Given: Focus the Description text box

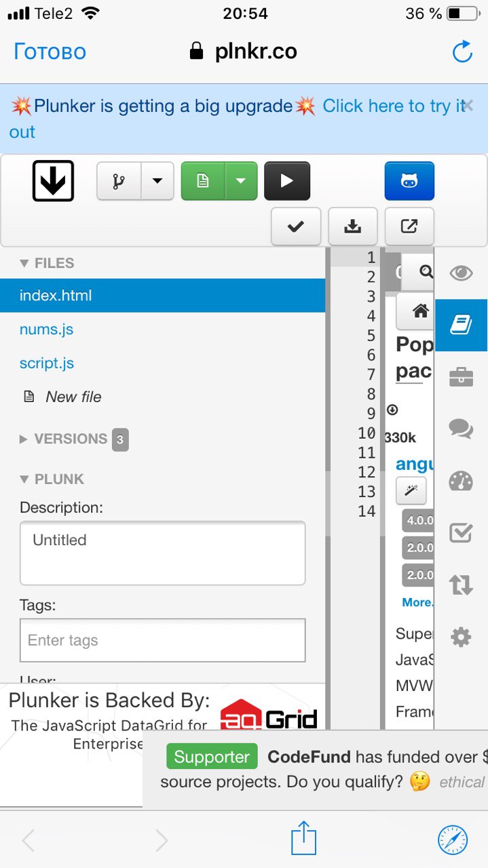Looking at the screenshot, I should click(163, 553).
